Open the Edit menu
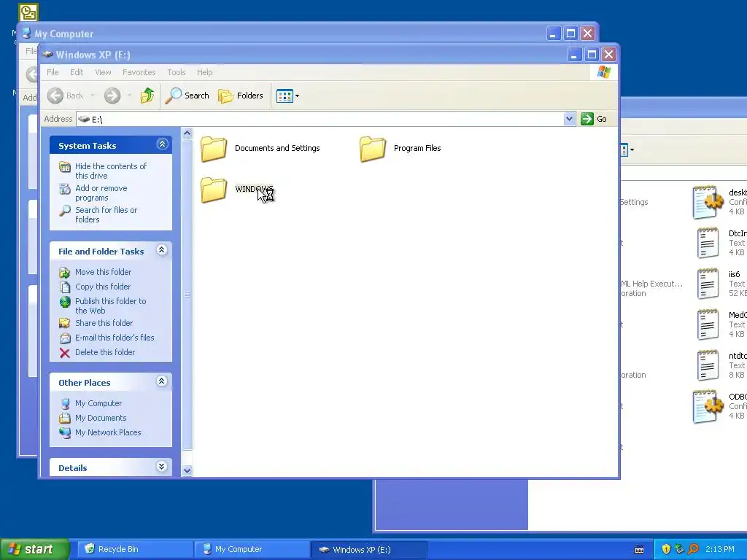The height and width of the screenshot is (560, 747). click(x=77, y=72)
